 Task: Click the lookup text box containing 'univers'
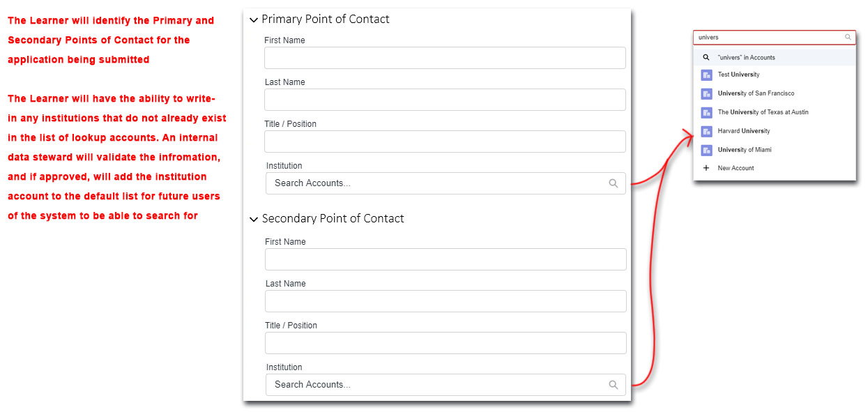pyautogui.click(x=767, y=38)
